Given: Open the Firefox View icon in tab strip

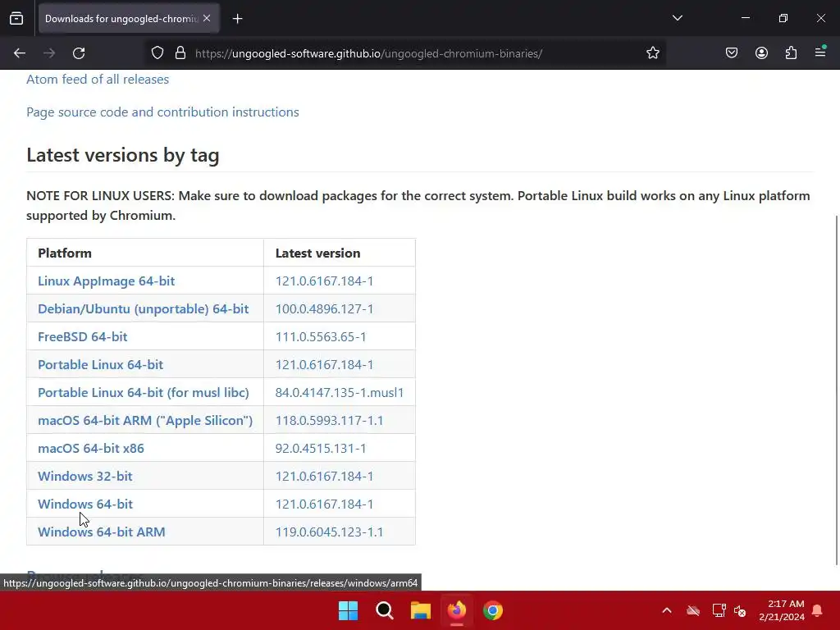Looking at the screenshot, I should point(16,18).
